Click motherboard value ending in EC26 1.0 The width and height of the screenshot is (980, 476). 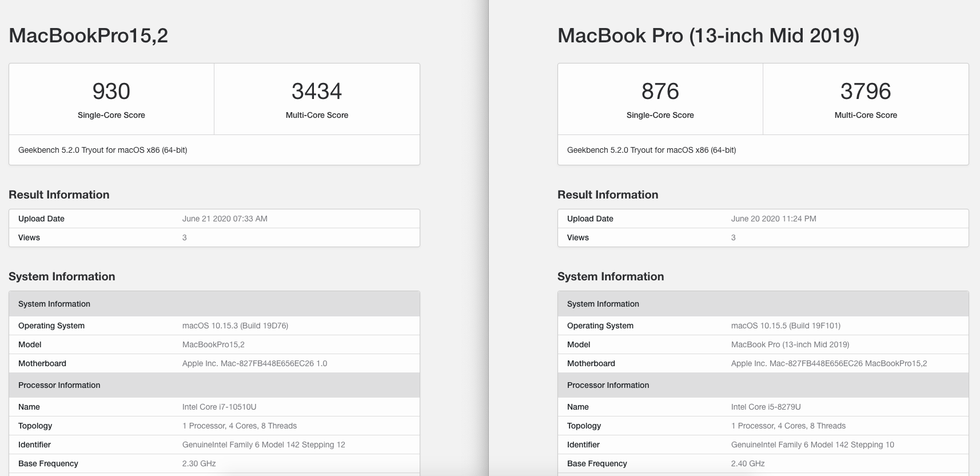255,363
